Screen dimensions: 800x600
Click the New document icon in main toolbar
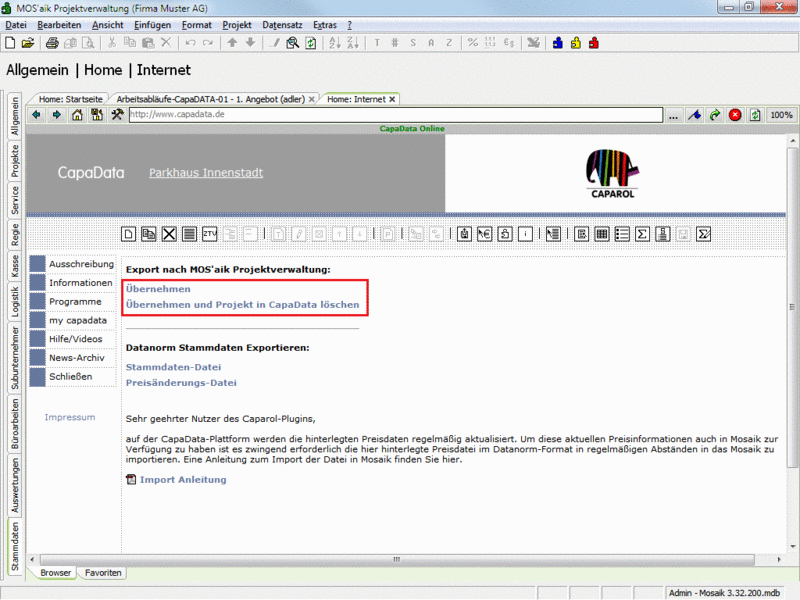[x=10, y=43]
